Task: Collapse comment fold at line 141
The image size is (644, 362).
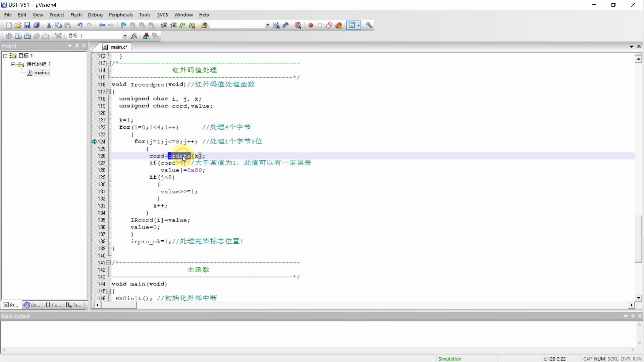Action: pos(109,263)
